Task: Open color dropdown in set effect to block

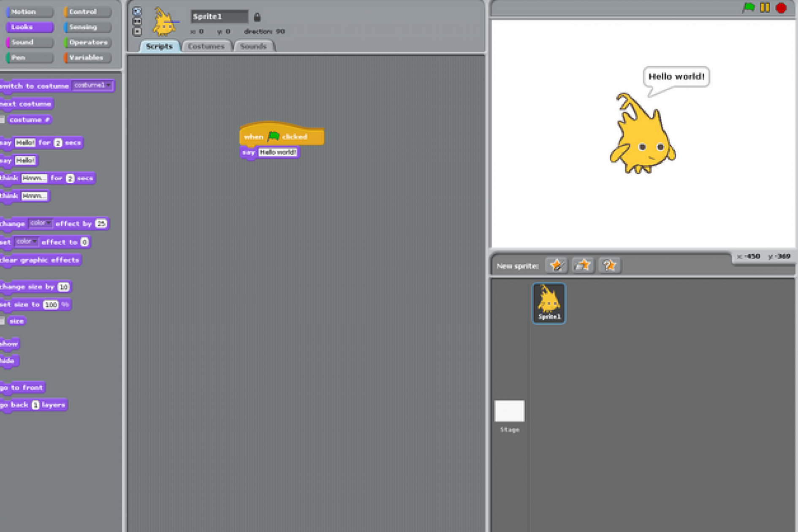Action: click(x=26, y=242)
